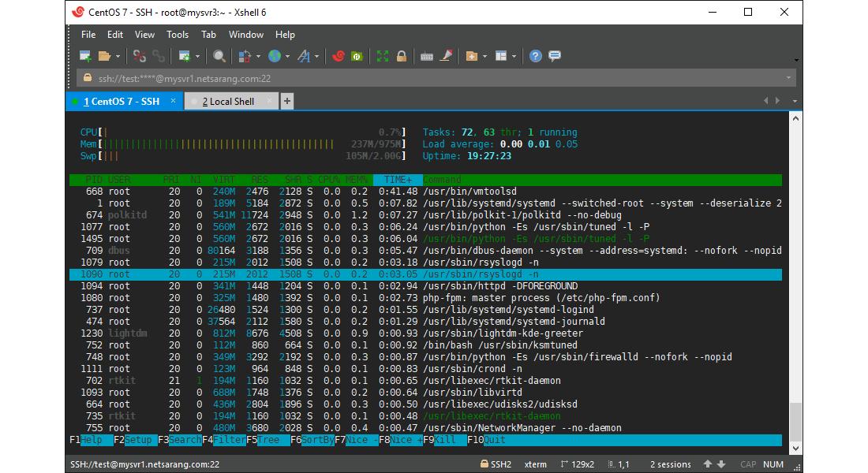This screenshot has width=868, height=473.
Task: Launch Xftp from the green toolbar icon
Action: point(357,56)
